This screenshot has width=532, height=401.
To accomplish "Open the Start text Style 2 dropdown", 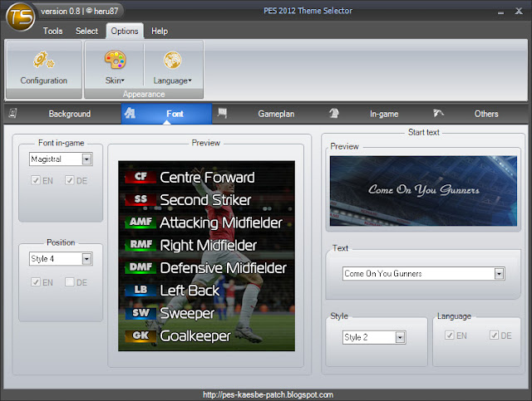I will coord(400,337).
